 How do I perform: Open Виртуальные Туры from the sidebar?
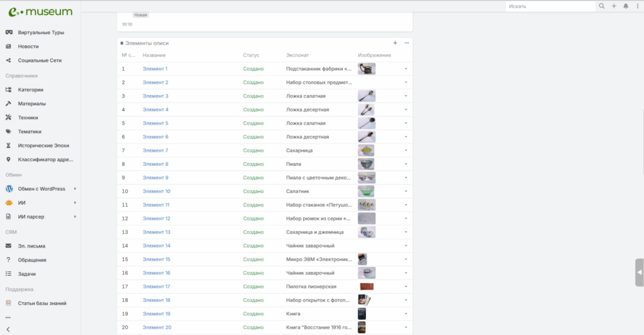coord(40,32)
